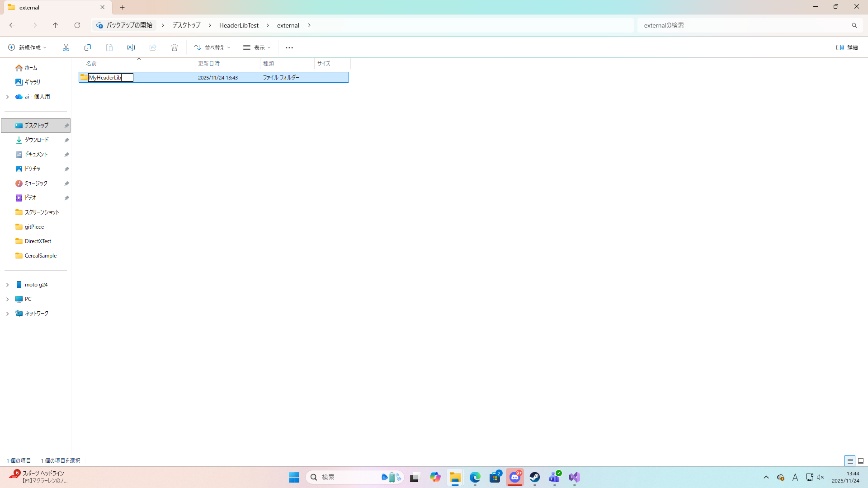The width and height of the screenshot is (868, 488).
Task: Switch to large icons view in status bar
Action: (861, 461)
